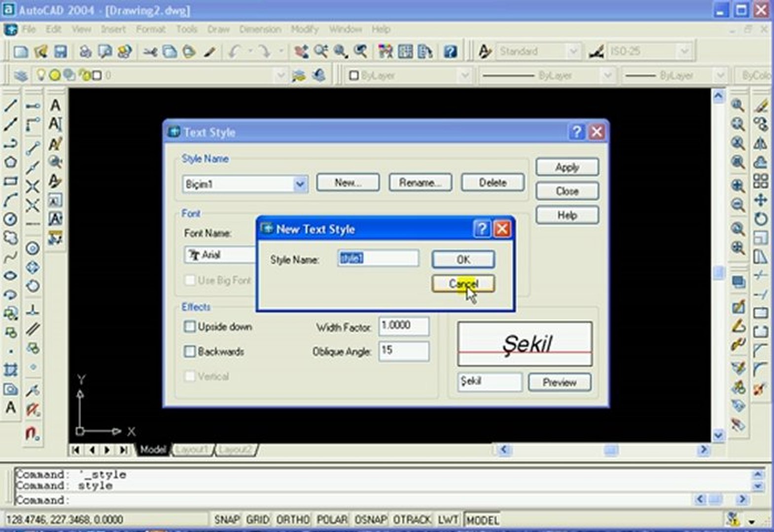Pick the Spline curve tool

pos(10,257)
